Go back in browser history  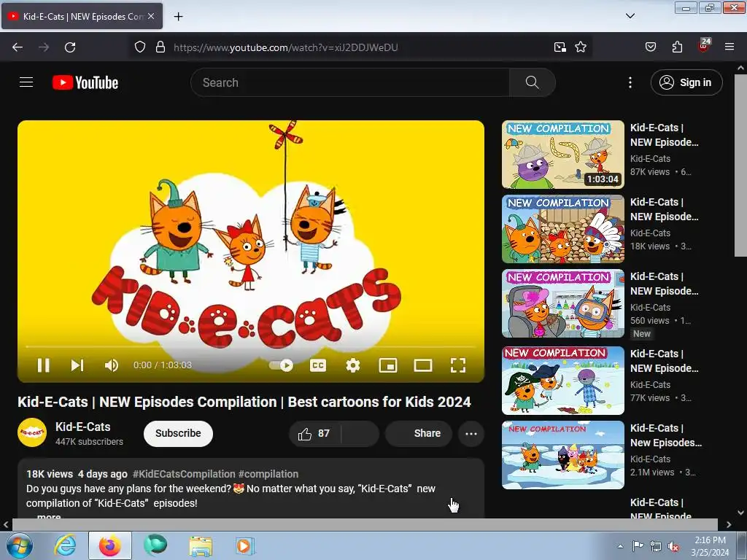18,47
